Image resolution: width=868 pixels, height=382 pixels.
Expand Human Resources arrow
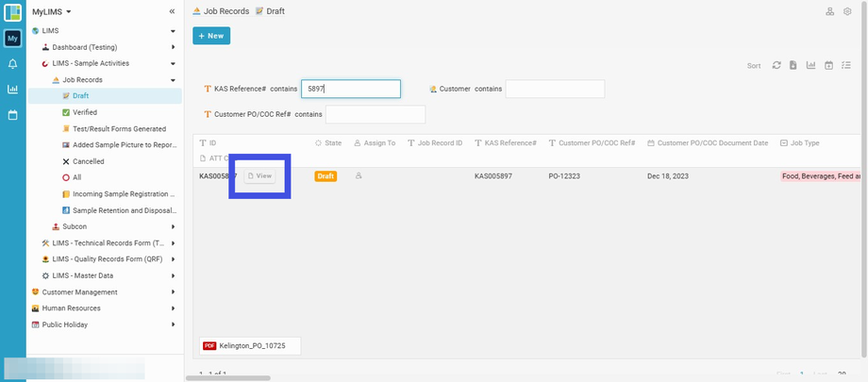point(173,308)
